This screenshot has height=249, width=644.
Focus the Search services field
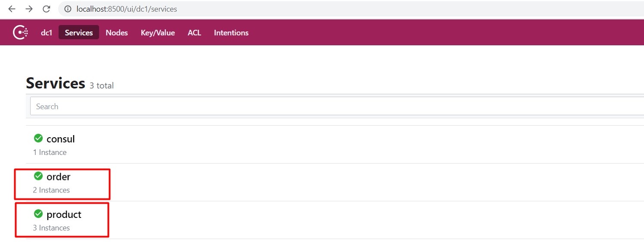click(x=337, y=106)
